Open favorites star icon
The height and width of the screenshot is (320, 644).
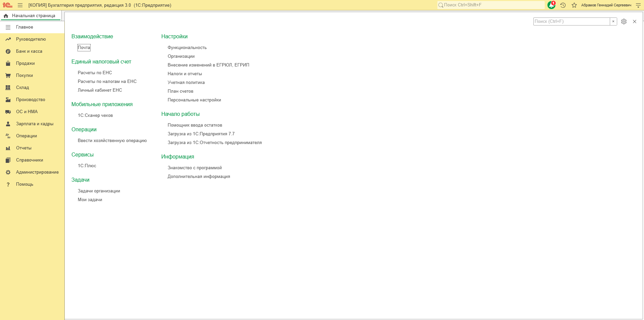coord(574,5)
